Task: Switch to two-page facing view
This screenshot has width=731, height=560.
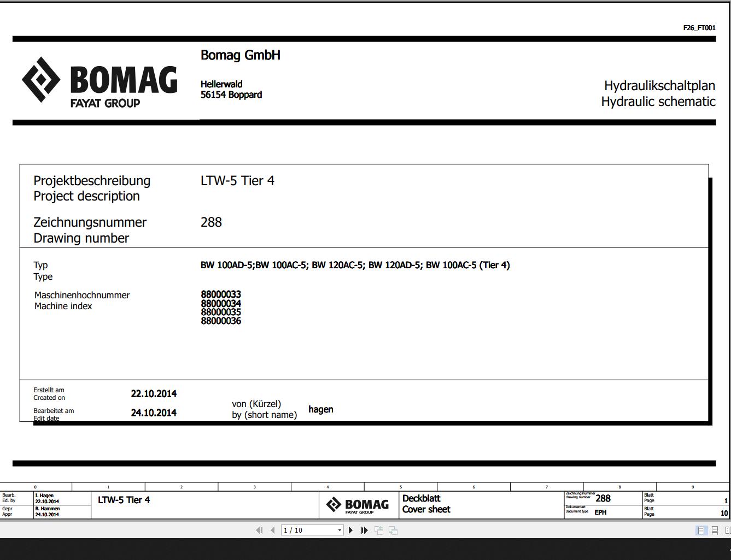Action: (727, 530)
